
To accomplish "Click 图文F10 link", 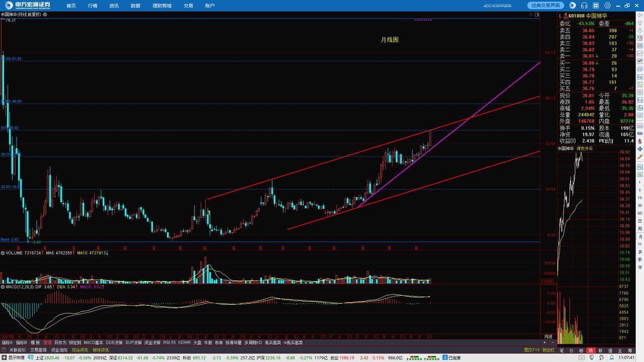I will point(532,350).
